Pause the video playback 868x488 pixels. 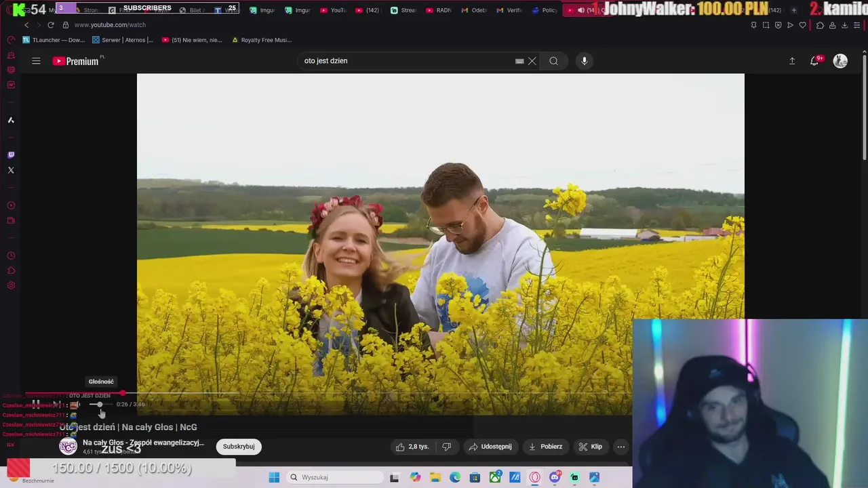coord(35,404)
